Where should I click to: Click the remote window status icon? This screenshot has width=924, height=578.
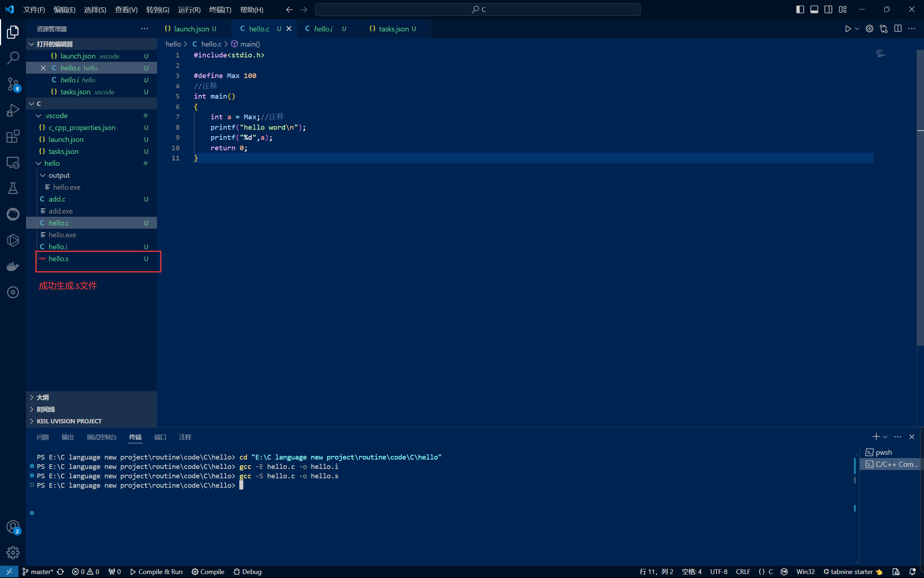(x=9, y=572)
